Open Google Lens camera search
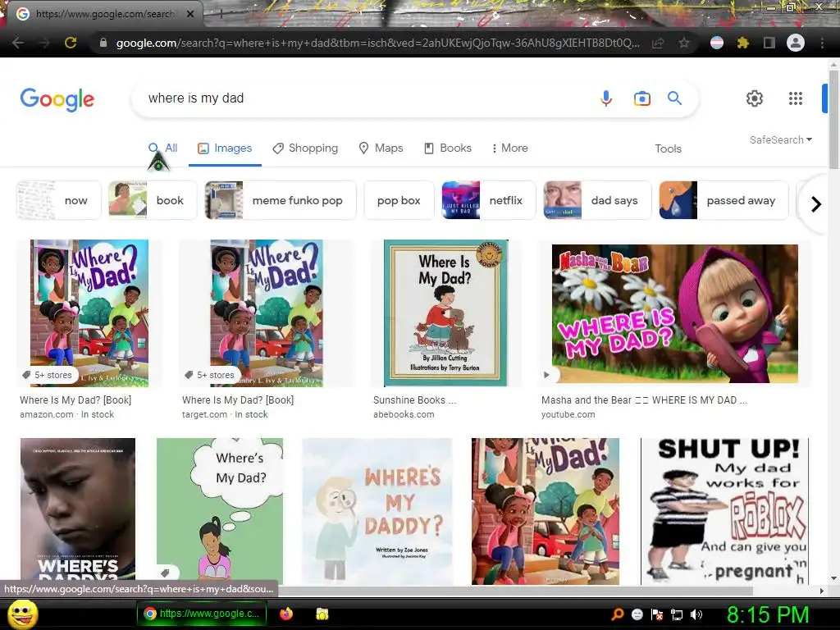This screenshot has height=630, width=840. click(641, 98)
